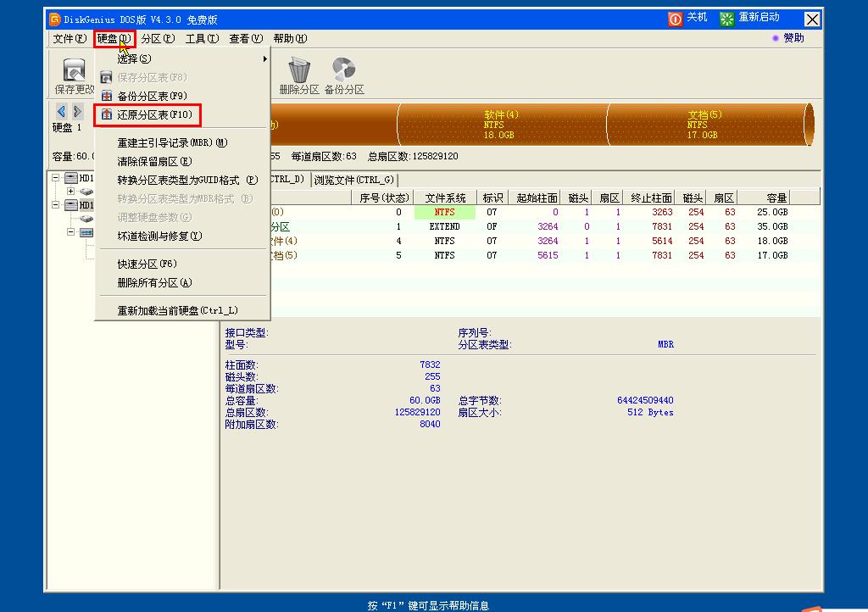Select the highlighted HD1 disk icon in tree

71,205
